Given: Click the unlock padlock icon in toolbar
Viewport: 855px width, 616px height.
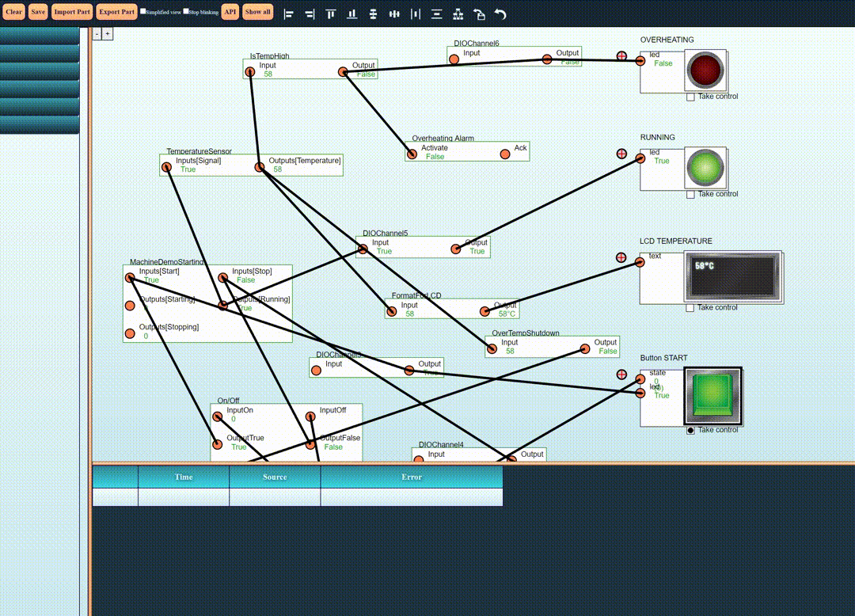Looking at the screenshot, I should click(479, 14).
